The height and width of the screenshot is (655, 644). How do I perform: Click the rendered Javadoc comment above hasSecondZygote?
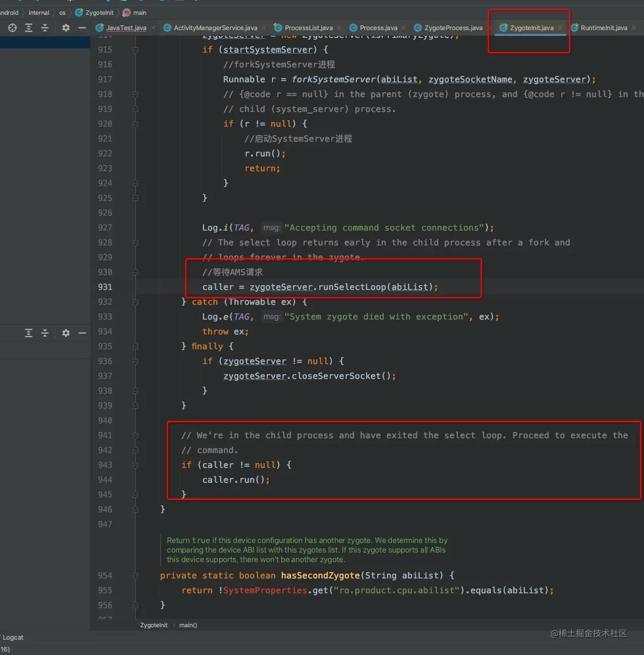307,550
